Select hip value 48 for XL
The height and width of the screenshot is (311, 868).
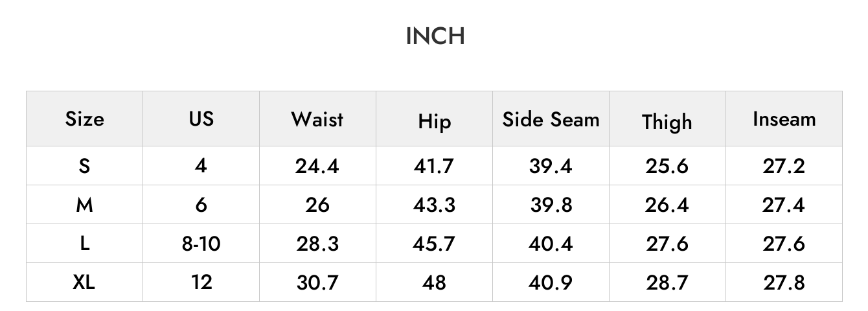tap(434, 283)
